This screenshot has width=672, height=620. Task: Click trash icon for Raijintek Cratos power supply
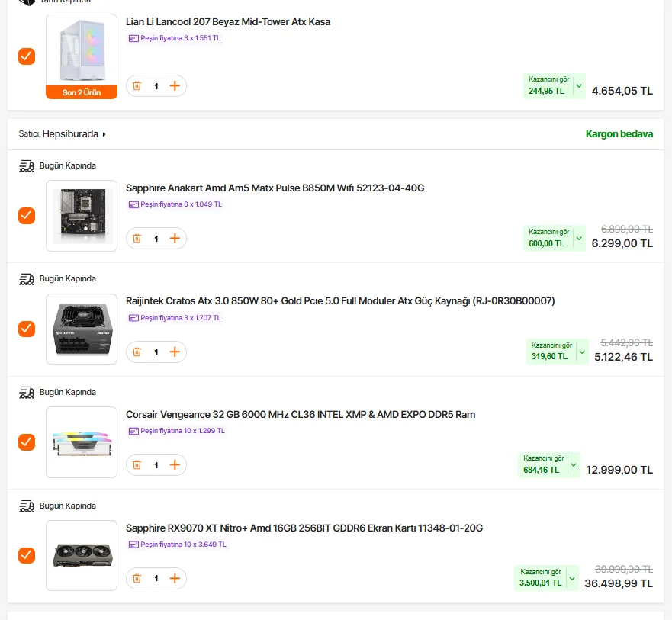pyautogui.click(x=137, y=352)
